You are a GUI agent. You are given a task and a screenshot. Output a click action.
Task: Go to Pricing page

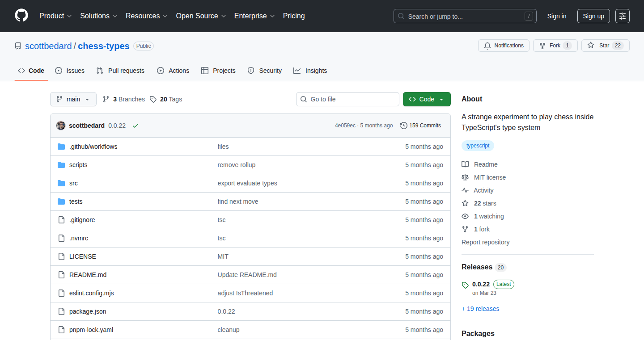[294, 16]
